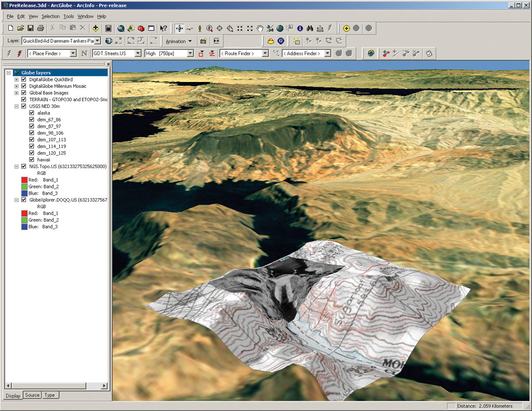Click the Add Data toolbar icon

pyautogui.click(x=95, y=28)
